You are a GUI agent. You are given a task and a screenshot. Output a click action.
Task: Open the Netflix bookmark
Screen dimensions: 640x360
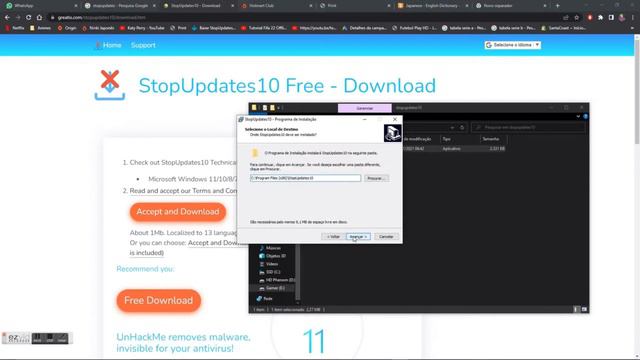pyautogui.click(x=15, y=28)
